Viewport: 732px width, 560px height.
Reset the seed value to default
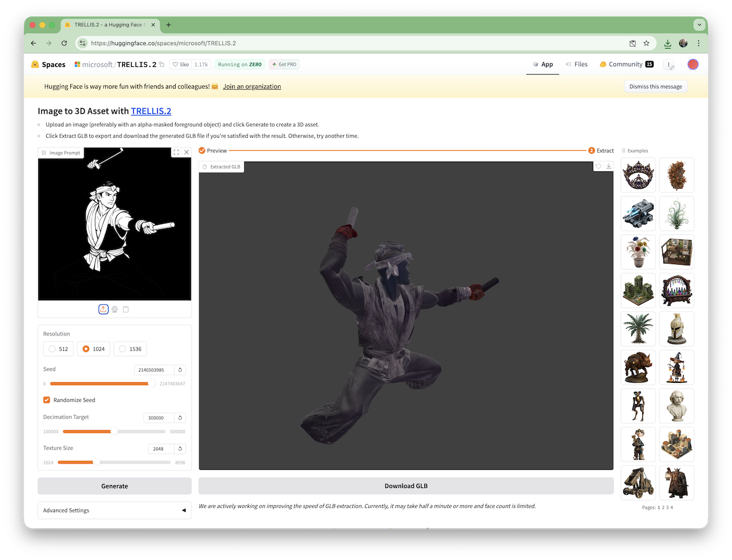[x=180, y=370]
